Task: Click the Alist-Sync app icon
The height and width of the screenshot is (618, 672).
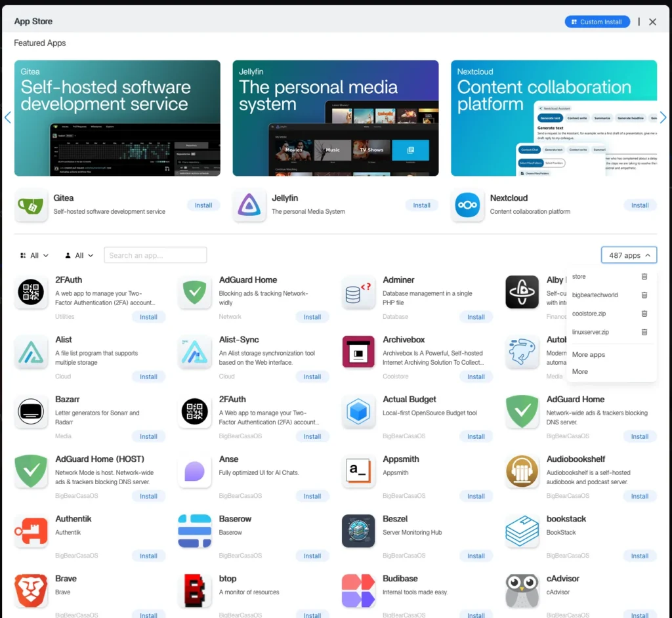Action: [194, 352]
